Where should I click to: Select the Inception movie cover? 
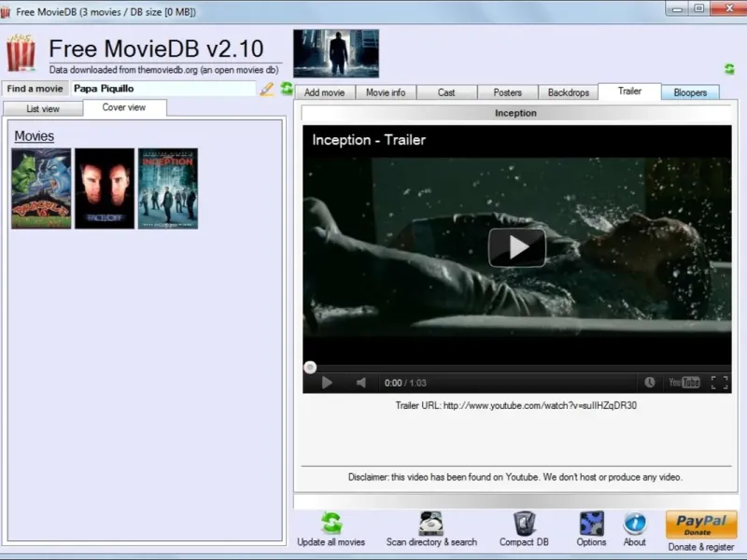(x=168, y=189)
